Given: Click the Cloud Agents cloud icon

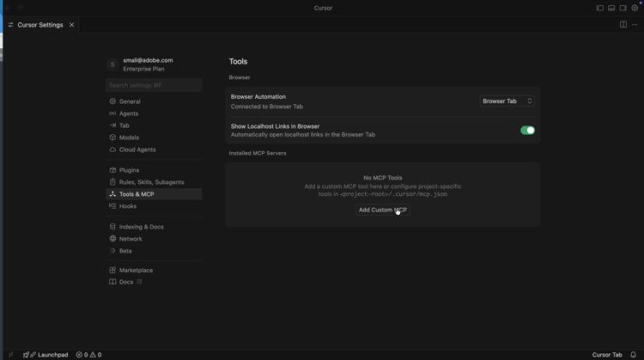Looking at the screenshot, I should (x=112, y=149).
